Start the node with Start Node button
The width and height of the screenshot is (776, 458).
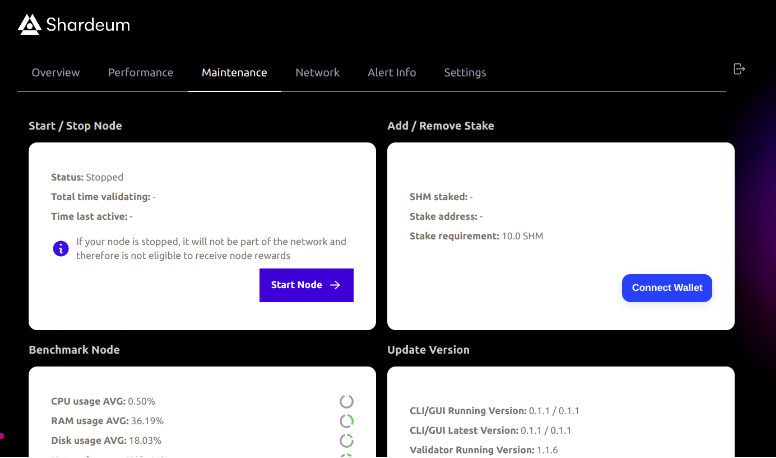click(x=306, y=285)
